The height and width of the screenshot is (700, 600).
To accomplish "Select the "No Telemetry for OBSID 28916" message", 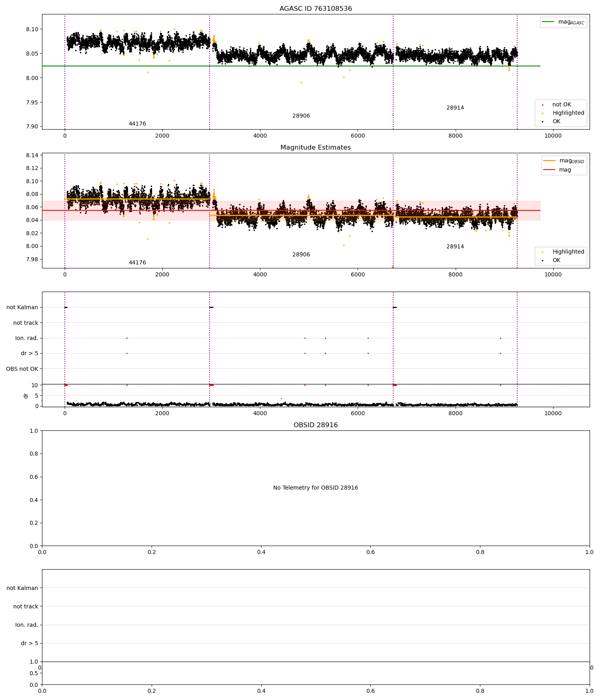I will [x=316, y=488].
